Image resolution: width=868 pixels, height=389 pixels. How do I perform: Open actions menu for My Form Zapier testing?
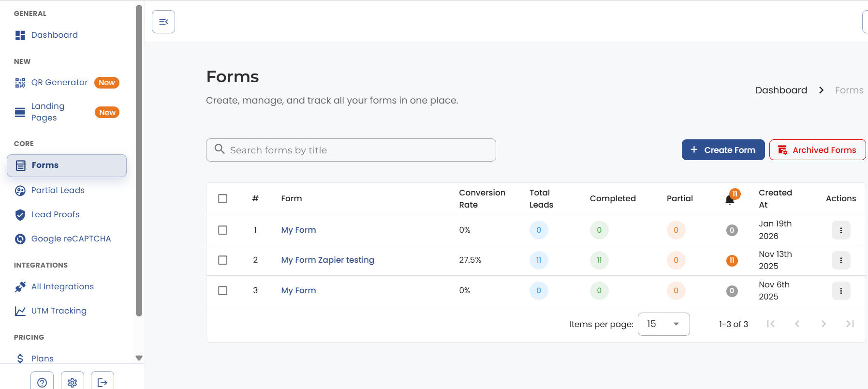(841, 260)
